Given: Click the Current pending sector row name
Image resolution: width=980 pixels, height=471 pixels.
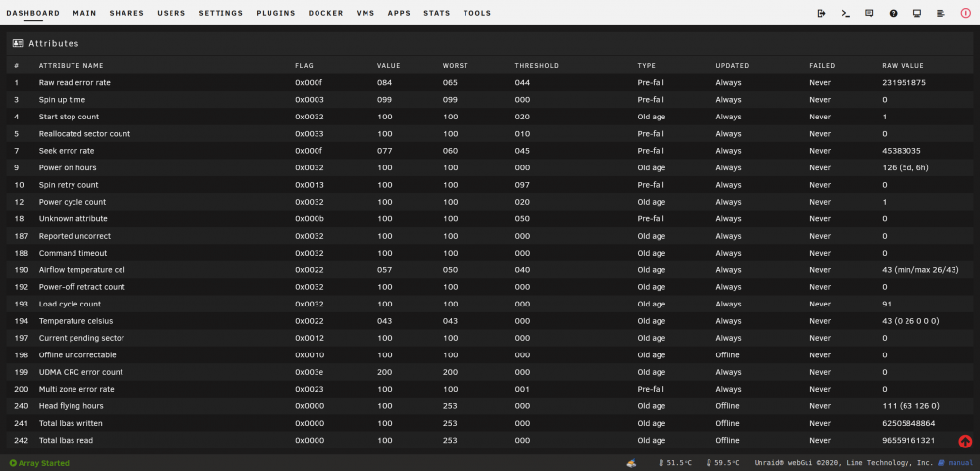Looking at the screenshot, I should (81, 338).
